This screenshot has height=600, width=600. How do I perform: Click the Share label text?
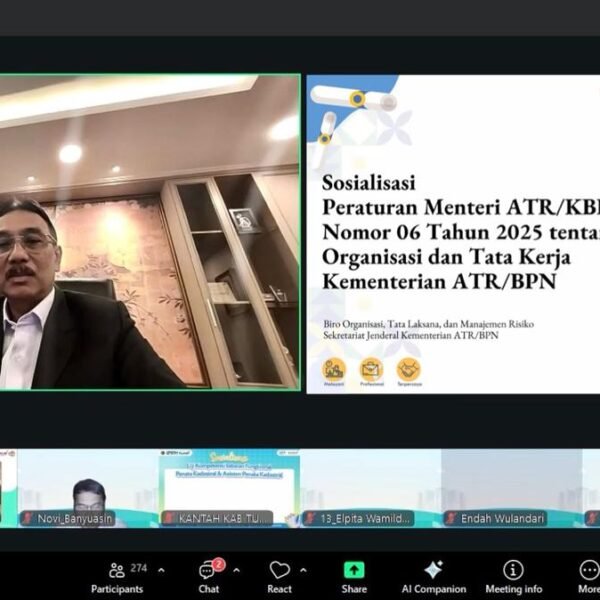coord(354,589)
